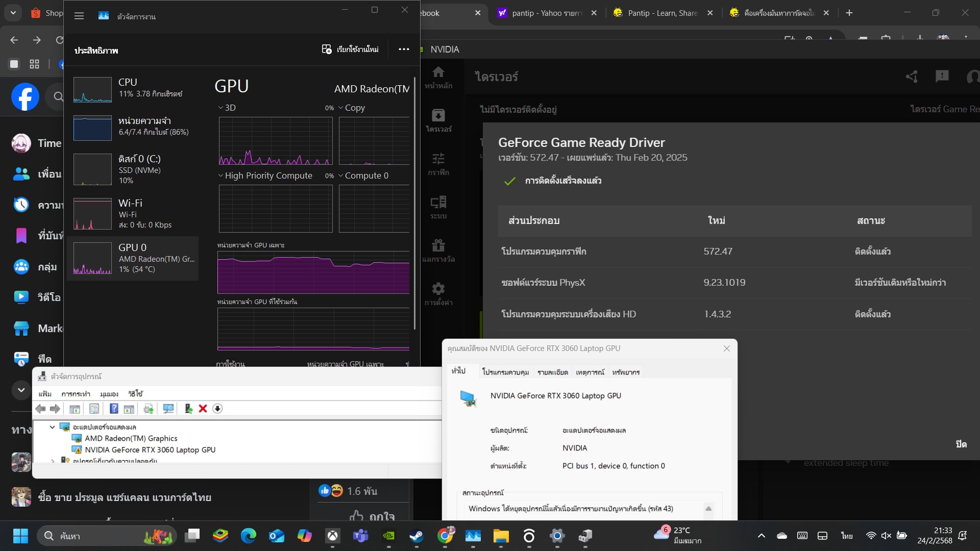The height and width of the screenshot is (551, 980).
Task: Switch to Driver tab in RTX 3060 properties
Action: click(505, 372)
